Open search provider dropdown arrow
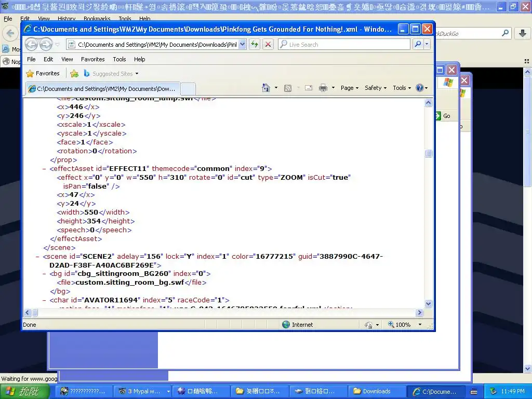 [427, 44]
